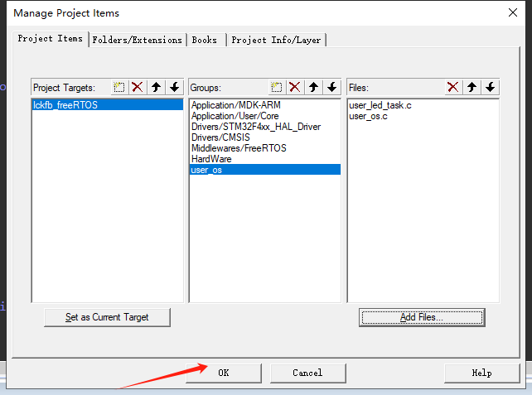This screenshot has width=532, height=395.
Task: Select Drivers/CMSIS group in list
Action: point(220,137)
